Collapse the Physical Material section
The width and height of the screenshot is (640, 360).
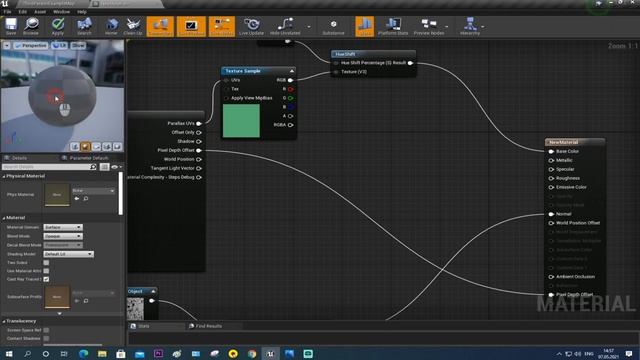tap(4, 176)
